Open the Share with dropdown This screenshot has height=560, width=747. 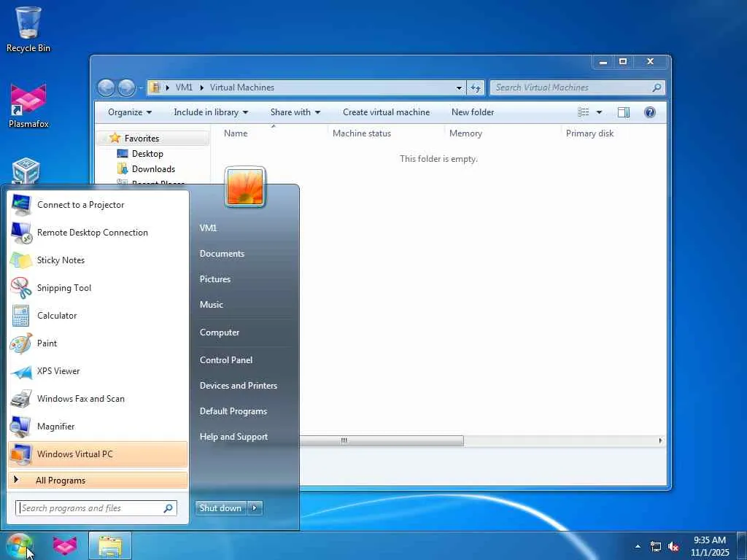tap(295, 112)
